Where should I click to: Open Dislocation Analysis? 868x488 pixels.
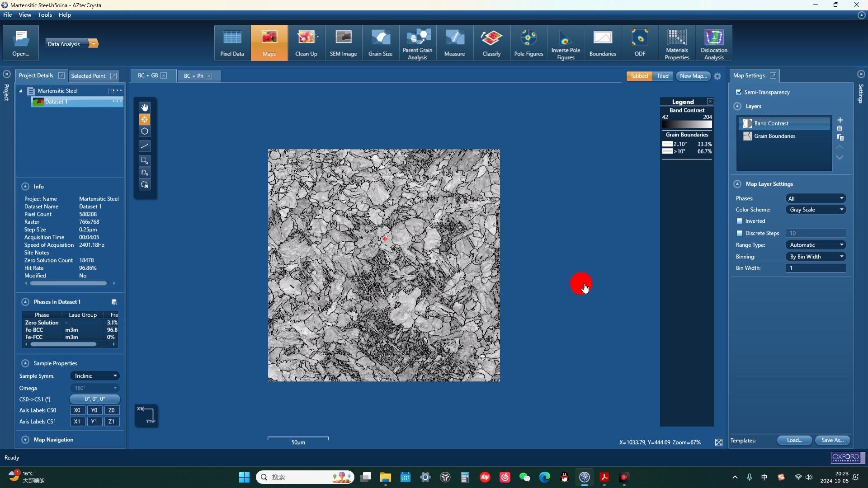tap(714, 43)
